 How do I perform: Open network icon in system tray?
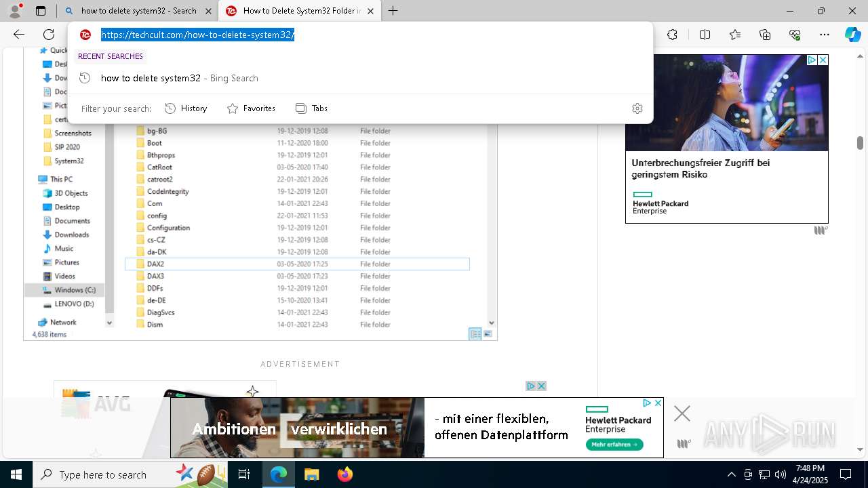click(764, 474)
